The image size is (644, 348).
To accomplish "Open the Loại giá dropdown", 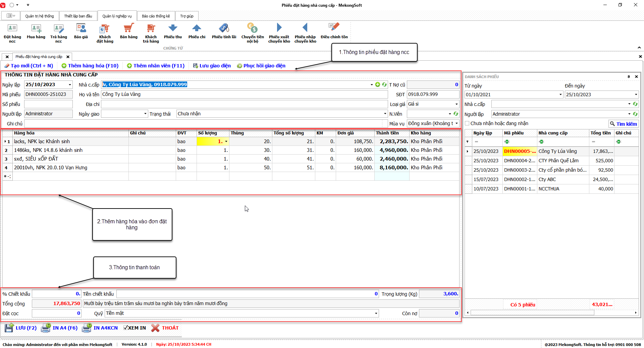I will [457, 104].
